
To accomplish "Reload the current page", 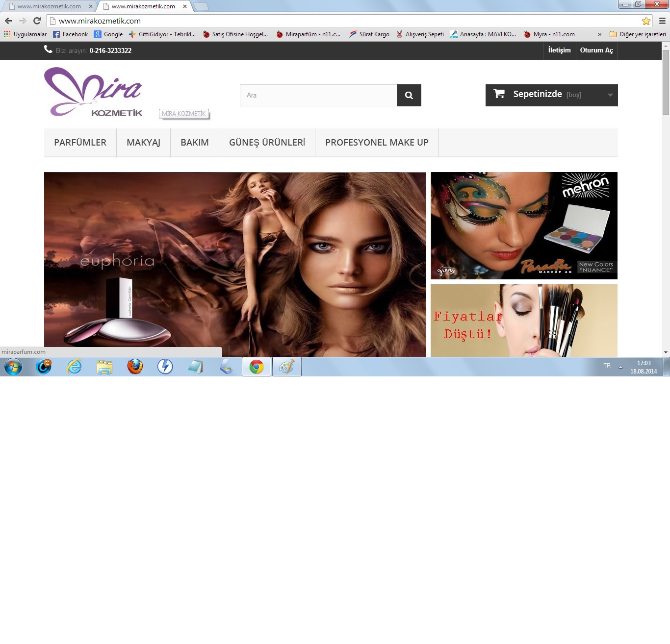I will pyautogui.click(x=37, y=21).
